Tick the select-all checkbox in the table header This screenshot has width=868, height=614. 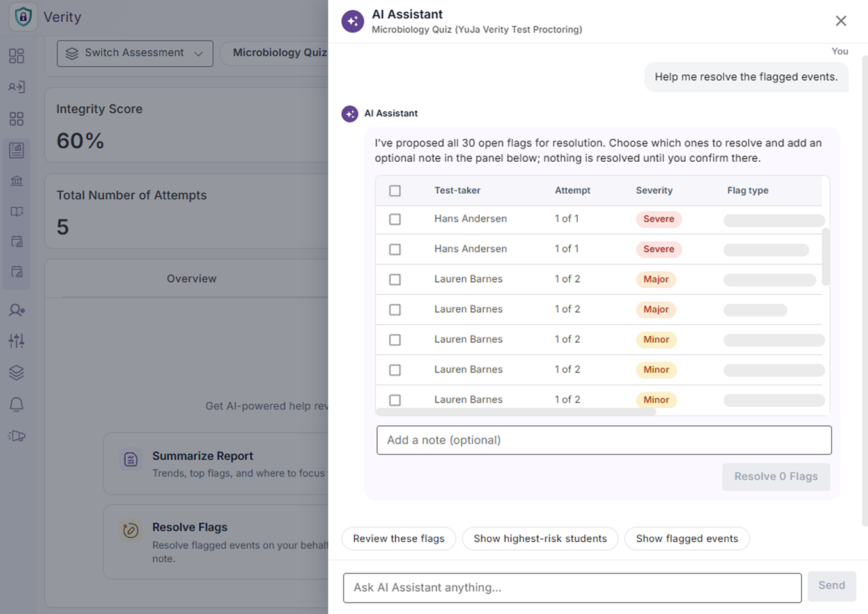click(395, 191)
